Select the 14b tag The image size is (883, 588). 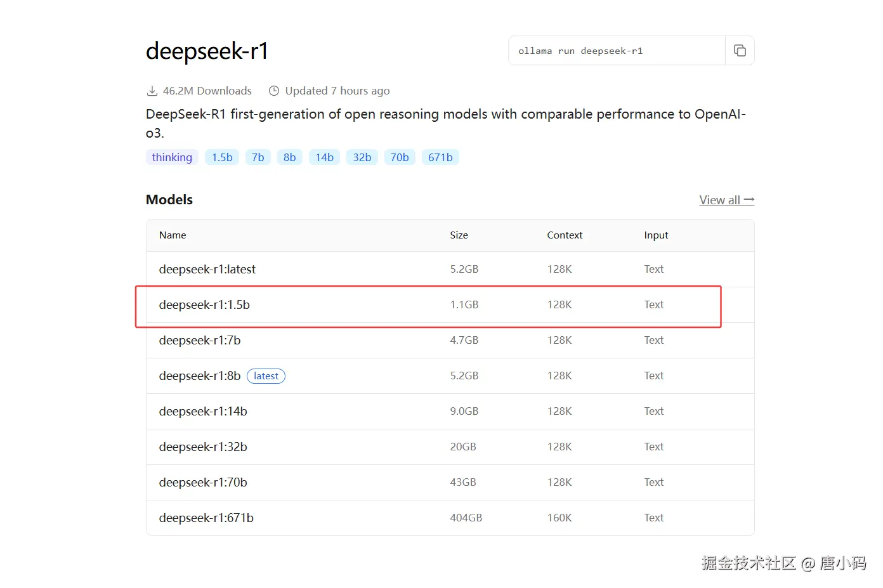pos(325,157)
